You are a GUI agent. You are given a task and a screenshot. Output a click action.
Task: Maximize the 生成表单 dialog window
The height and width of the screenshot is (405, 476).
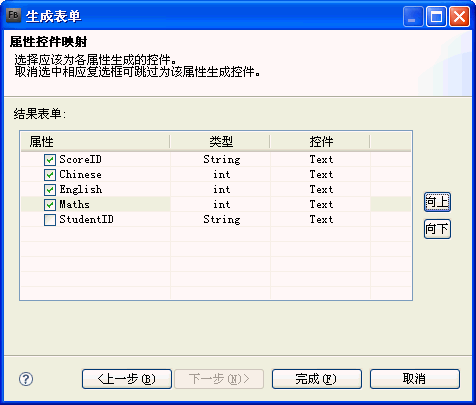pos(436,16)
